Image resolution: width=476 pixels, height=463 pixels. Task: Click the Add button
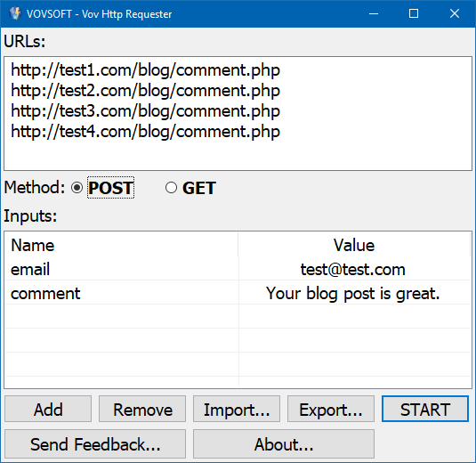(x=48, y=409)
